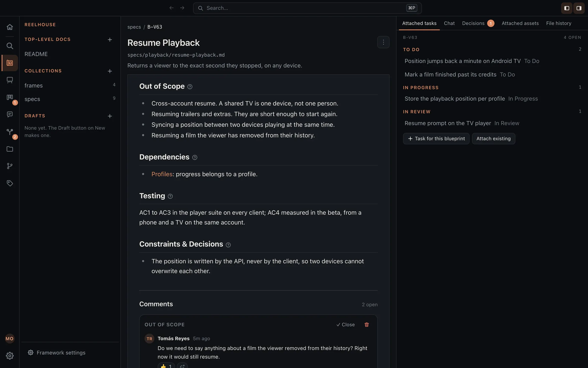
Task: Click the specs breadcrumb link
Action: (134, 27)
